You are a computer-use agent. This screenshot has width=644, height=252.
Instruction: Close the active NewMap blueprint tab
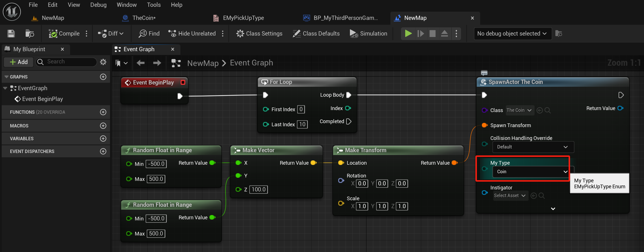tap(472, 18)
